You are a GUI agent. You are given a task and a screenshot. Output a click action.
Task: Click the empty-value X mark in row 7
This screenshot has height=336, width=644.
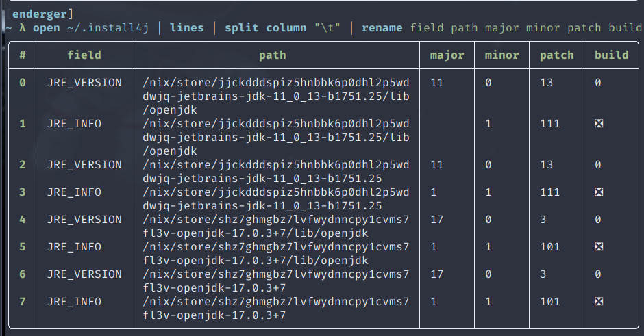[599, 302]
